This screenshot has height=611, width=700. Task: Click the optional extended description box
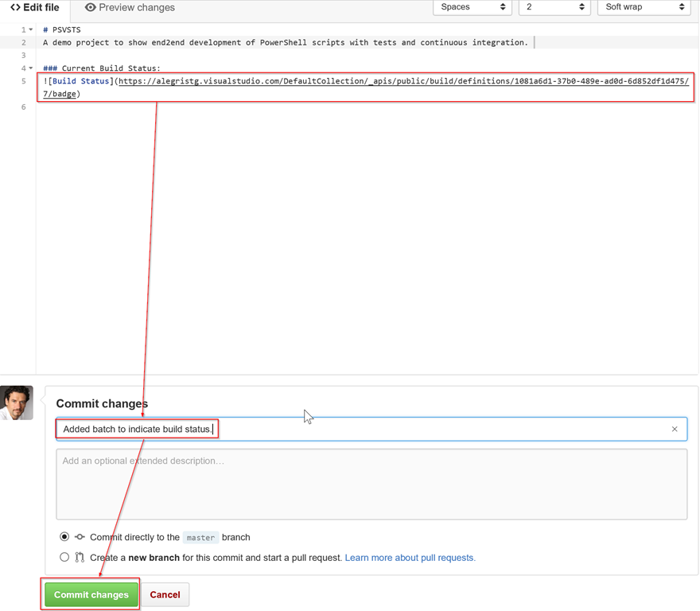[x=371, y=484]
